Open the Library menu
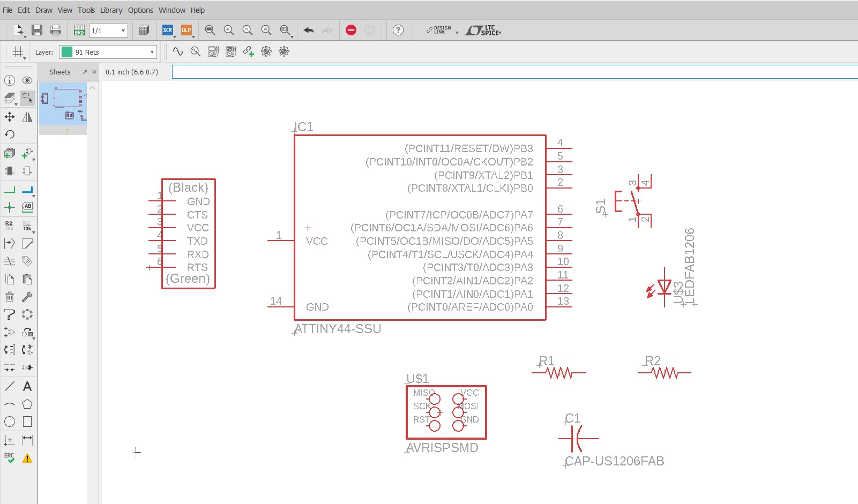The image size is (858, 504). point(111,10)
